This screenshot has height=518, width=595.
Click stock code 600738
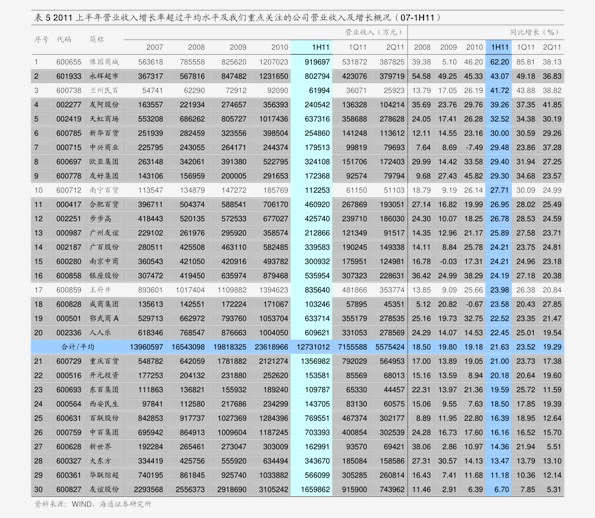click(69, 90)
